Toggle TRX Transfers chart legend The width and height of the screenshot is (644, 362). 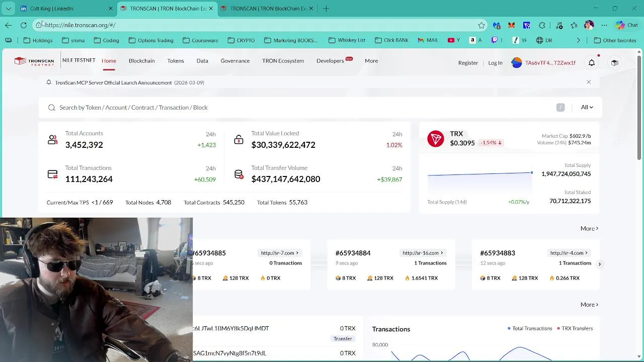(575, 328)
